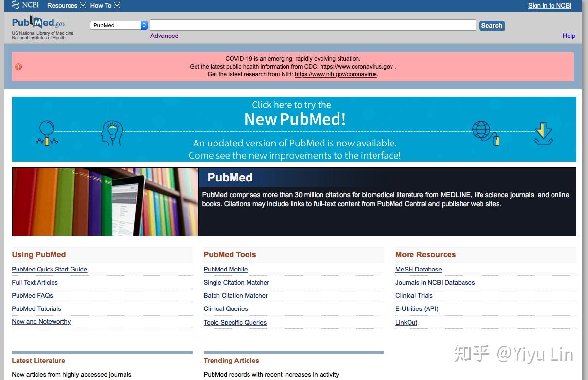This screenshot has width=588, height=380.
Task: Click the search query input field
Action: click(312, 25)
